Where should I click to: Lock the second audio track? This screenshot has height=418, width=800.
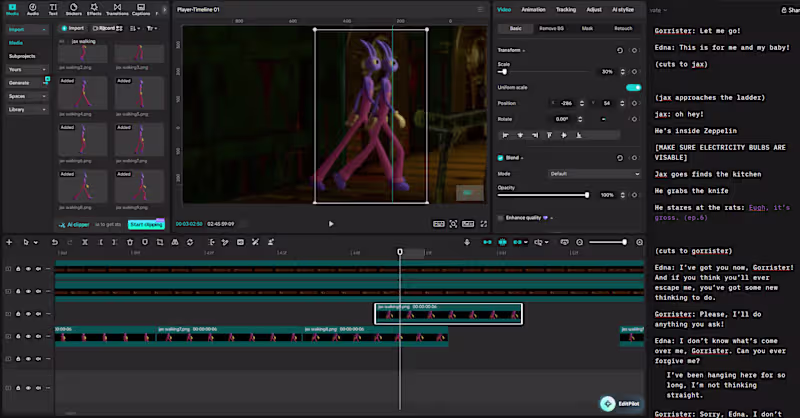[18, 291]
